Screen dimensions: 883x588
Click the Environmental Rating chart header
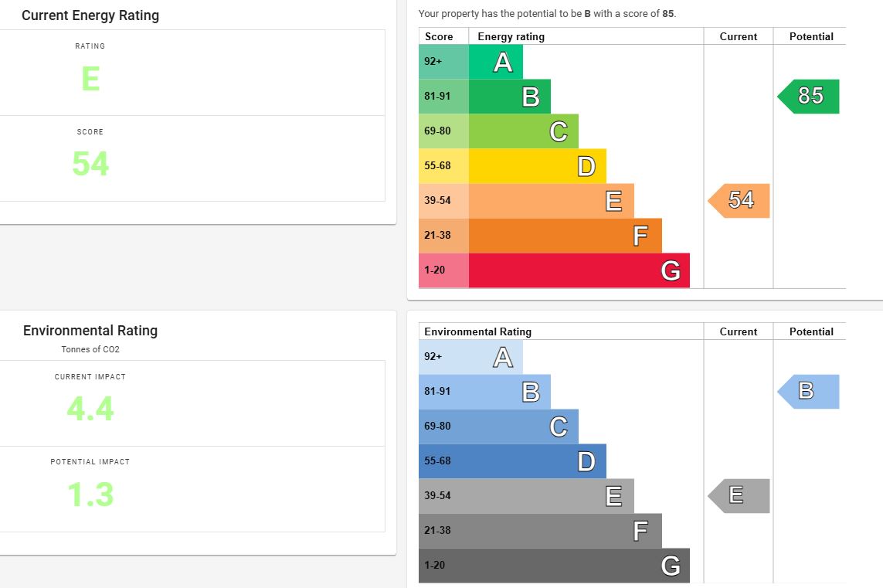click(x=478, y=331)
